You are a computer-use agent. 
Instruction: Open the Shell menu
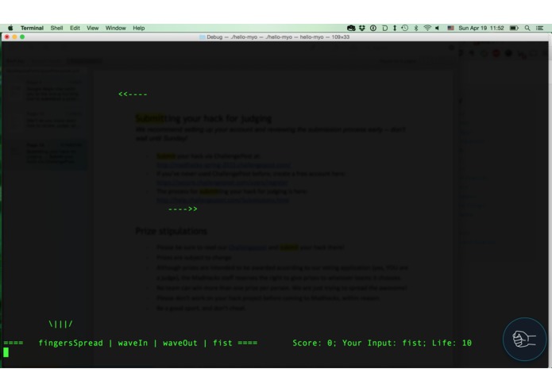(56, 28)
